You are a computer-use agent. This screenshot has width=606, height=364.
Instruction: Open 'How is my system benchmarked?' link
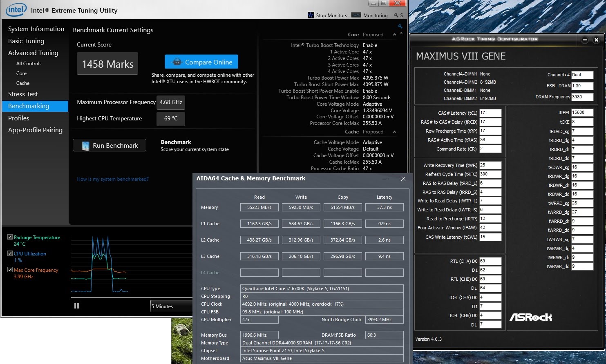coord(113,179)
